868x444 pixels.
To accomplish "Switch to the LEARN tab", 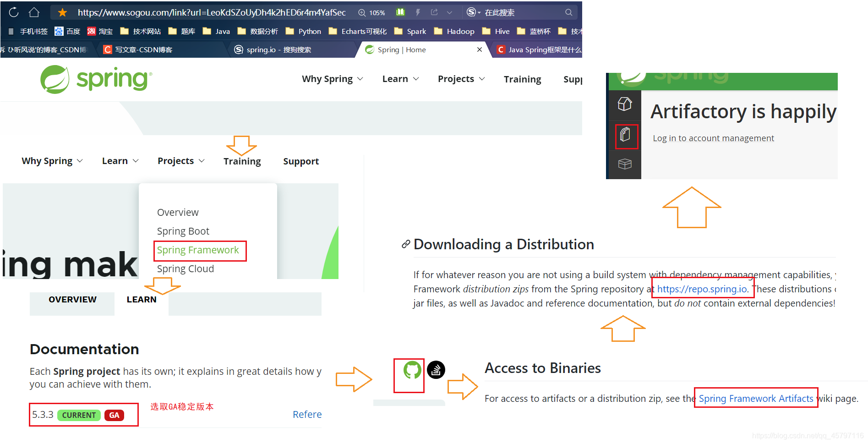I will 142,299.
